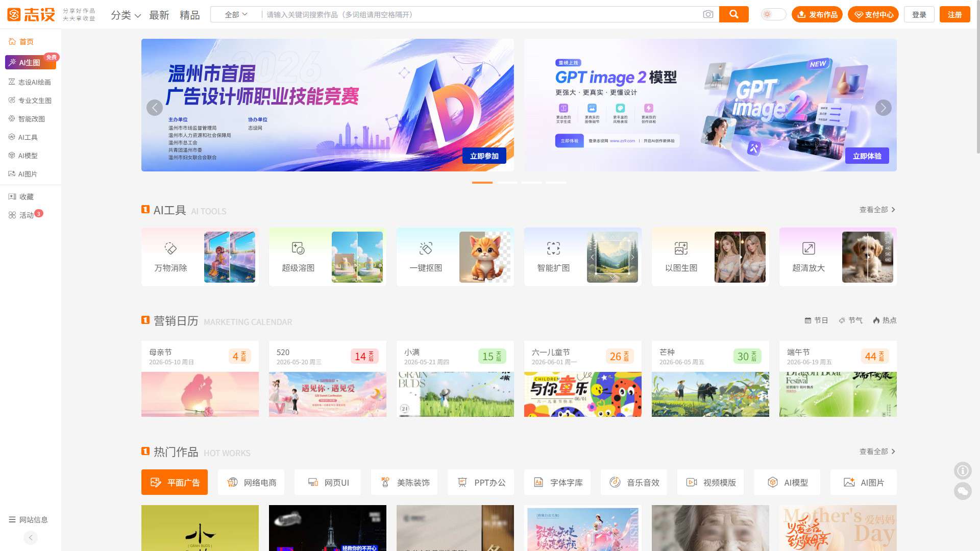The height and width of the screenshot is (551, 980).
Task: Click the 注册 button
Action: click(954, 14)
